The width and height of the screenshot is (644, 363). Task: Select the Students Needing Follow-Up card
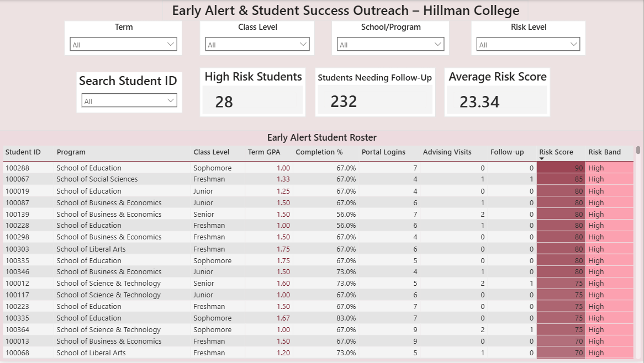375,92
